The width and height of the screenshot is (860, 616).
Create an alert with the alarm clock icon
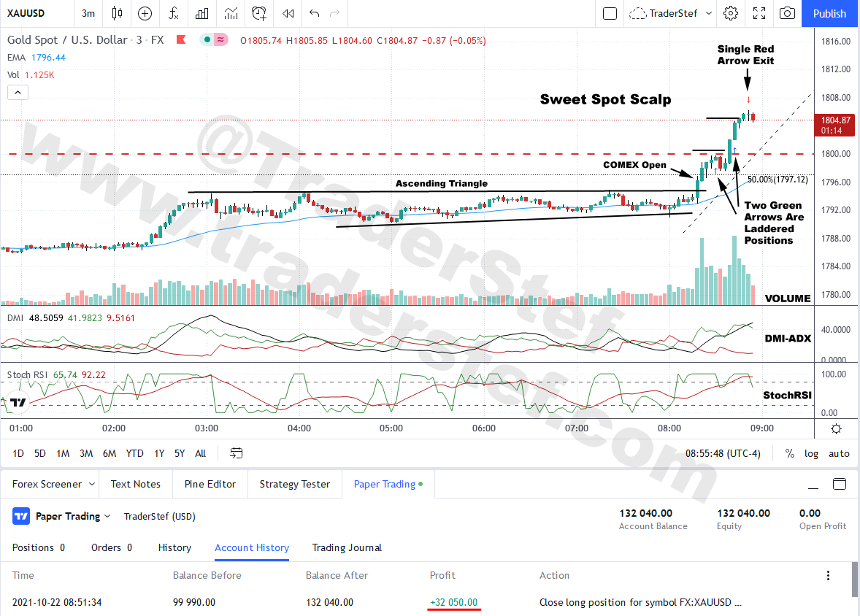(x=258, y=13)
